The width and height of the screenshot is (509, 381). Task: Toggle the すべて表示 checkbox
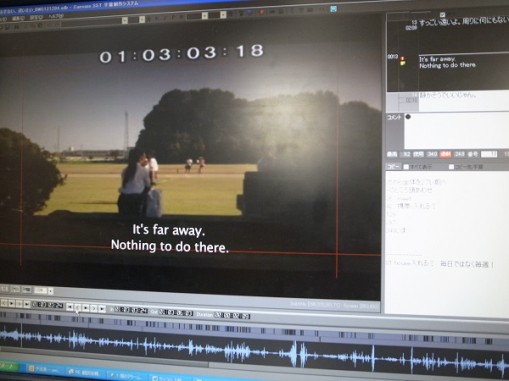pos(406,167)
